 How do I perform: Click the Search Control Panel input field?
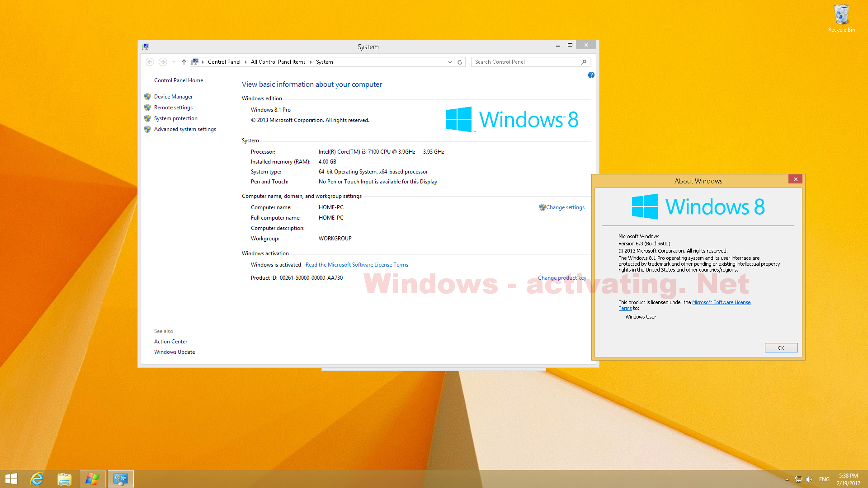point(528,61)
